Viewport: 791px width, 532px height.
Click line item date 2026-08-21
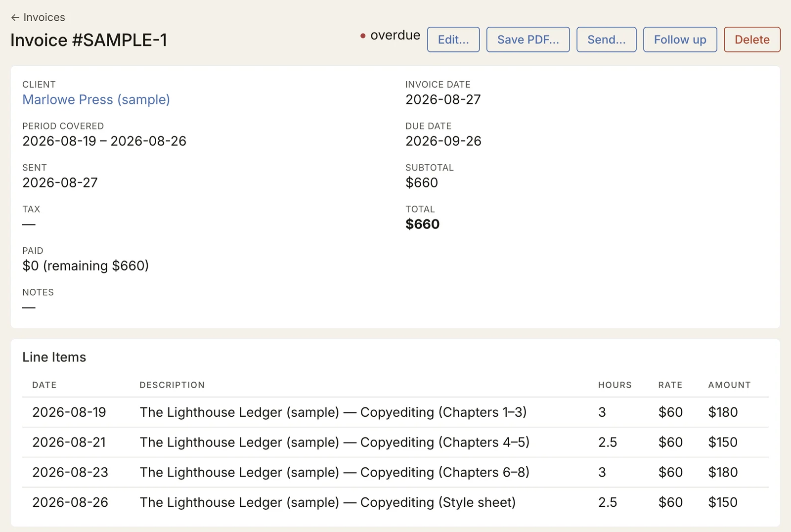[x=69, y=442]
